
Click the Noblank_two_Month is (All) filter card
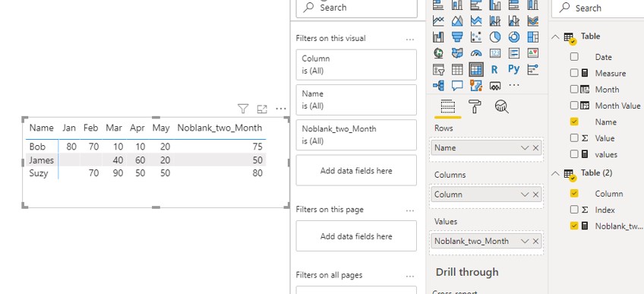coord(356,134)
